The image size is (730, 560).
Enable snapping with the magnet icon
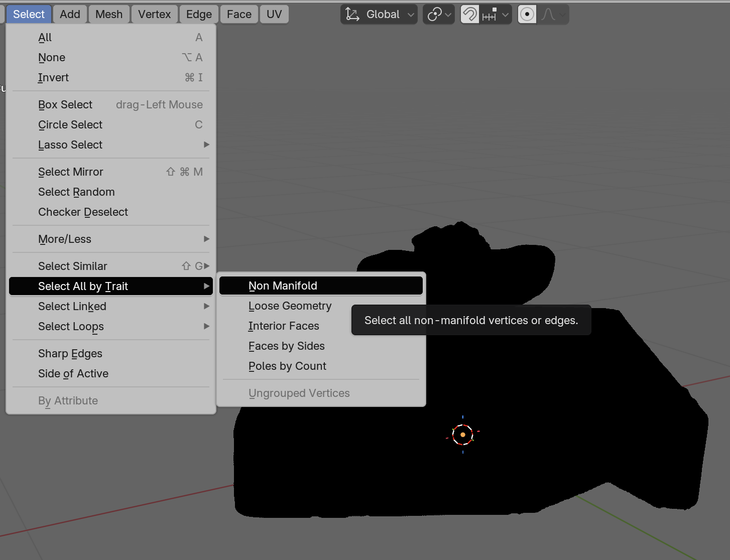coord(469,14)
